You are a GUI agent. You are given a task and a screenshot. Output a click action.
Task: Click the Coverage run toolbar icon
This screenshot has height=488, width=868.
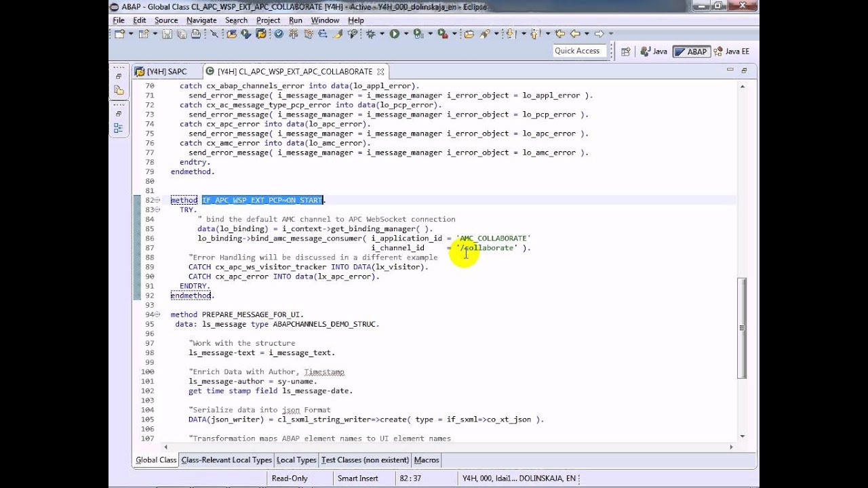pyautogui.click(x=418, y=34)
